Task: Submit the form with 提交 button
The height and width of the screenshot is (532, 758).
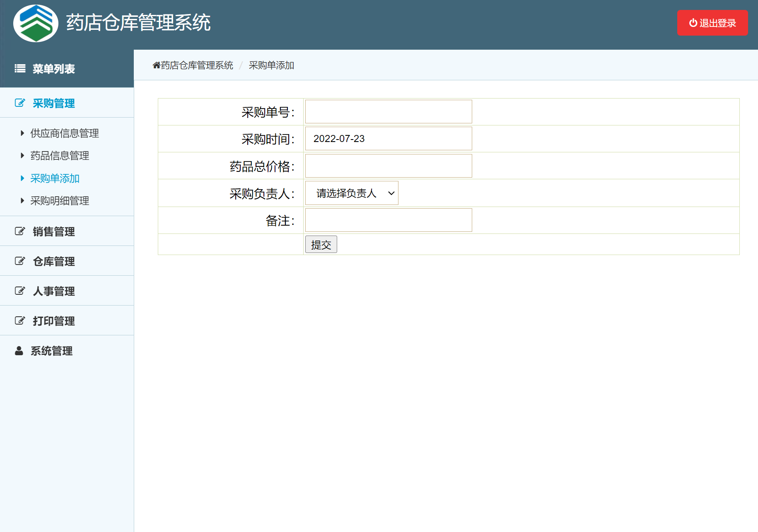Action: (x=321, y=245)
